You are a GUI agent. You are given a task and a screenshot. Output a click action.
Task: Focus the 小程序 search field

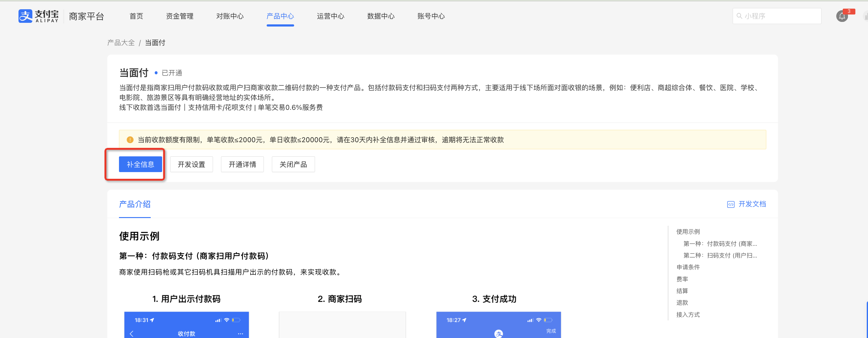(777, 16)
